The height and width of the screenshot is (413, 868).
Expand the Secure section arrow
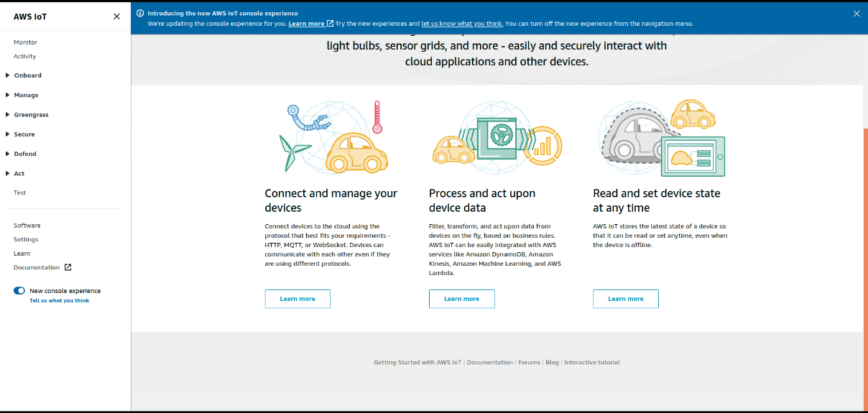click(x=8, y=134)
